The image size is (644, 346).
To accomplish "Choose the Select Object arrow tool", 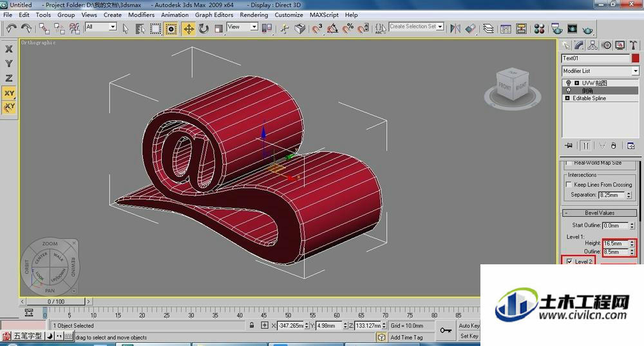I will pyautogui.click(x=126, y=28).
